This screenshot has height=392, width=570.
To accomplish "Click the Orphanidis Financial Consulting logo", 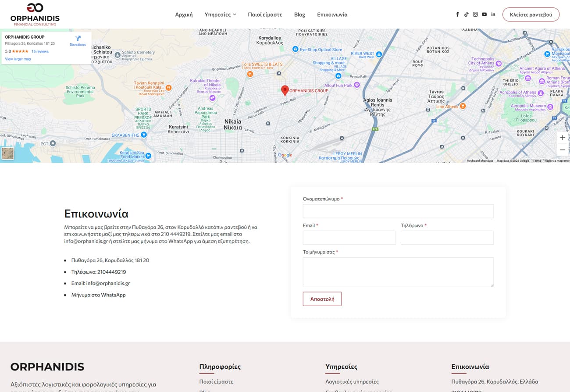I will pyautogui.click(x=35, y=14).
